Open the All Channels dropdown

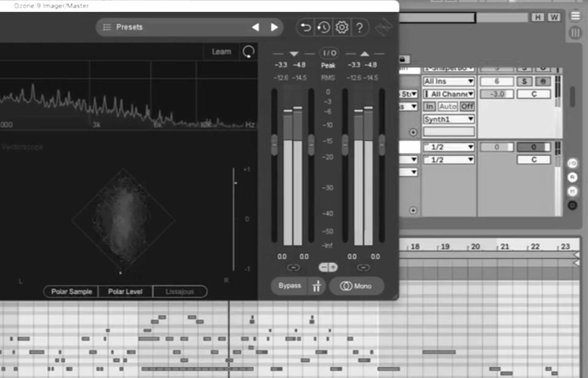coord(449,94)
